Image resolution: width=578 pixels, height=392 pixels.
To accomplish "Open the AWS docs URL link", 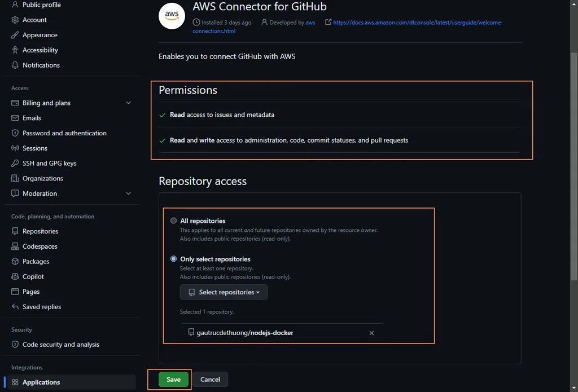I will [417, 23].
